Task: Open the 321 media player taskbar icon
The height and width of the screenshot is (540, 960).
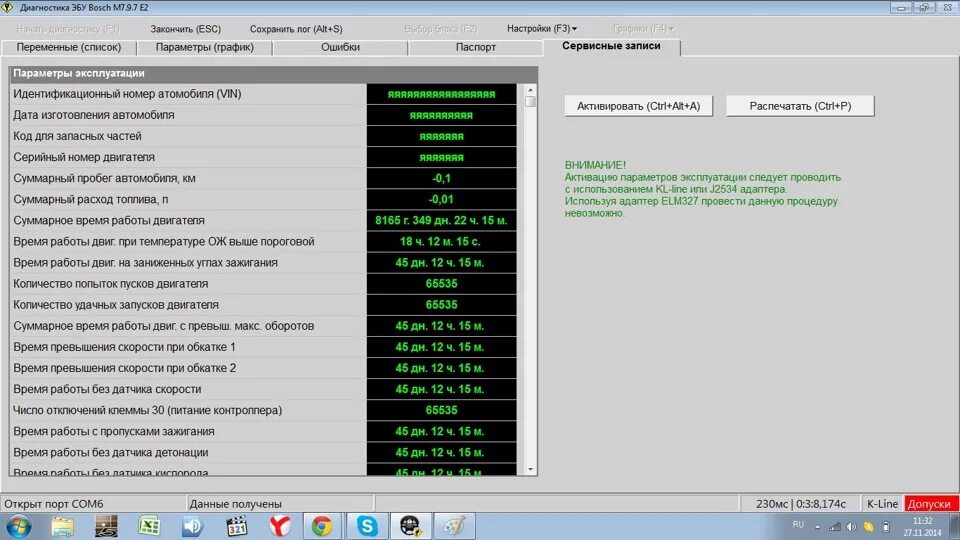Action: pos(237,527)
